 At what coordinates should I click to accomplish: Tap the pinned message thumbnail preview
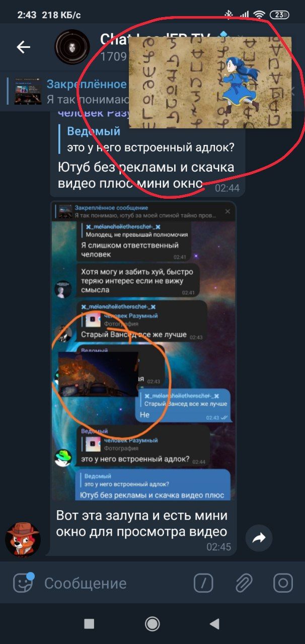[28, 91]
